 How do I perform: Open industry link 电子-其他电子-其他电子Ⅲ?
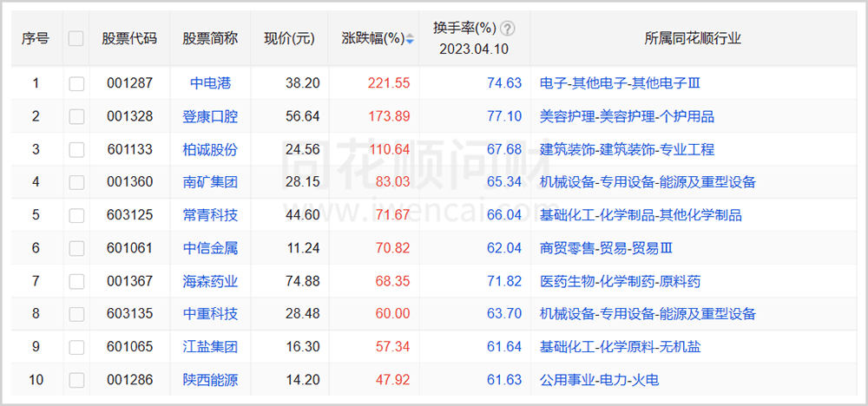pos(620,83)
